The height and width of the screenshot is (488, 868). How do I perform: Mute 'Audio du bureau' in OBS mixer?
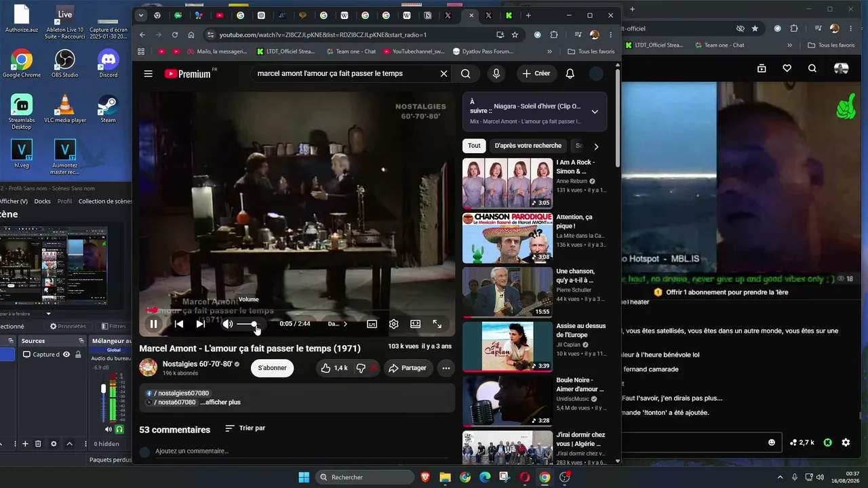point(108,429)
